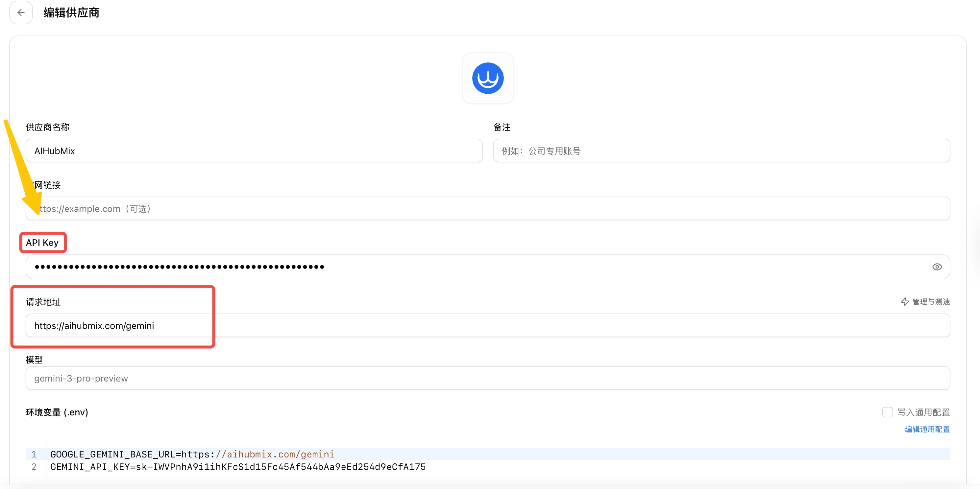Click the blue AIHubMix provider logo
This screenshot has height=489, width=980.
(488, 78)
